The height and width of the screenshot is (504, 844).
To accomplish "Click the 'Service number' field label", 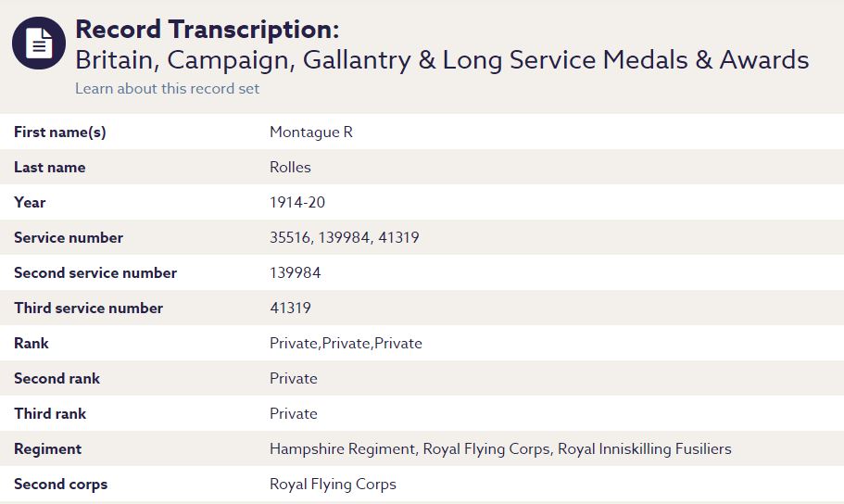I will tap(69, 238).
